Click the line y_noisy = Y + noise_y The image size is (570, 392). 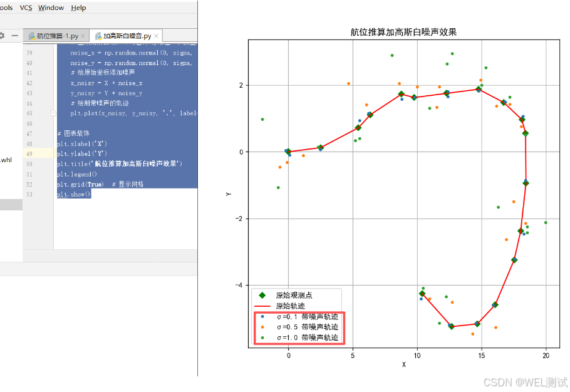tap(106, 93)
